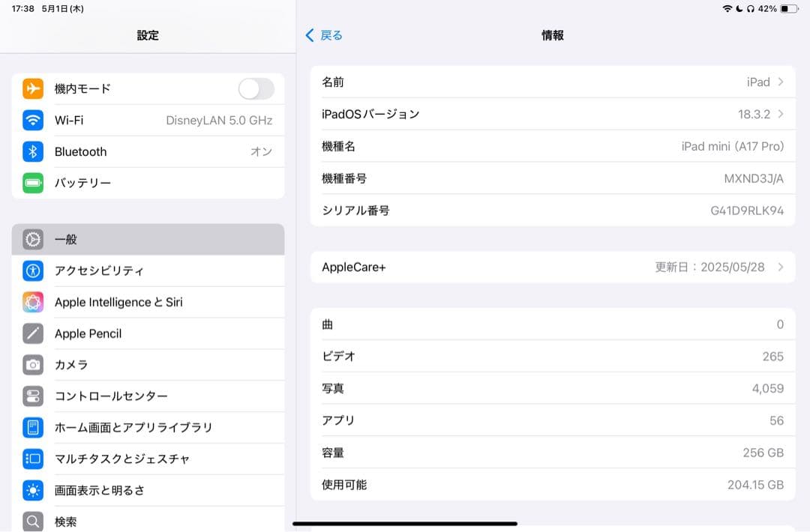Open the AppleCare+ details chevron
This screenshot has height=532, width=810.
tap(782, 267)
